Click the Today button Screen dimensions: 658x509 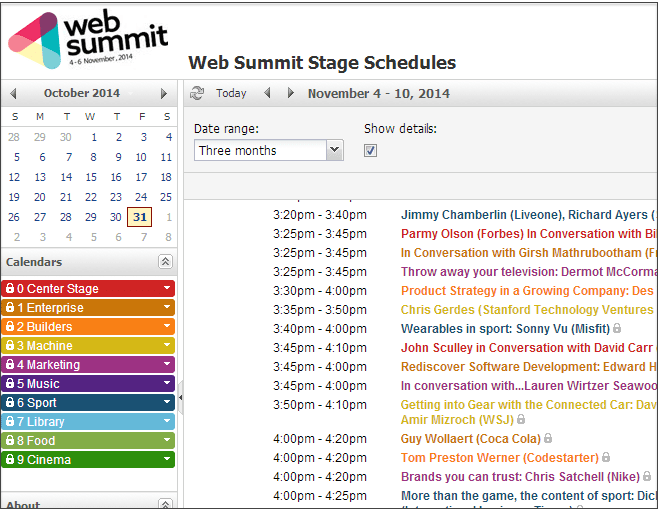pyautogui.click(x=231, y=93)
